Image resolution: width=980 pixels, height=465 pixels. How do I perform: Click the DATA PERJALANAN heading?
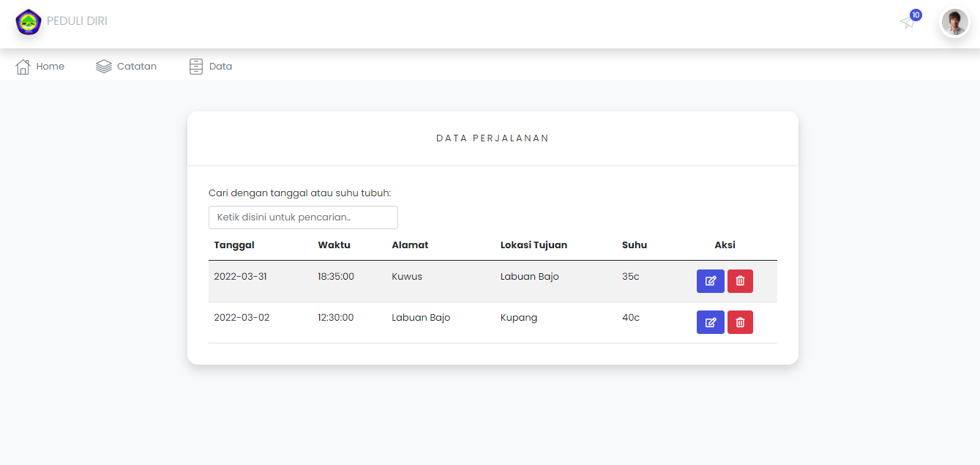coord(493,138)
